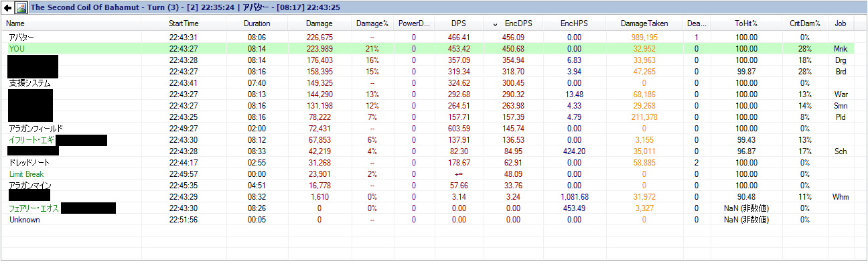868x264 pixels.
Task: Click the duration value 02:55
Action: tap(257, 163)
